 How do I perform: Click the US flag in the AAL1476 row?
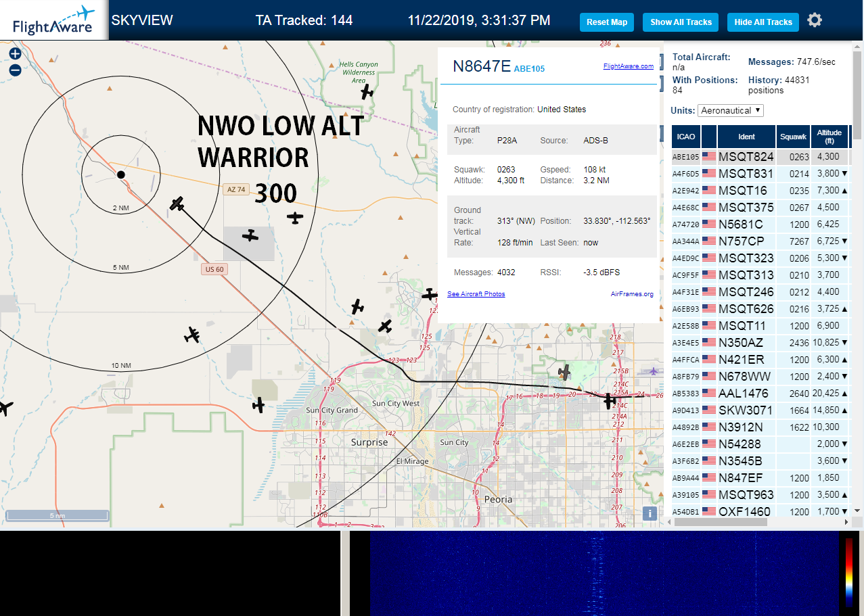709,393
